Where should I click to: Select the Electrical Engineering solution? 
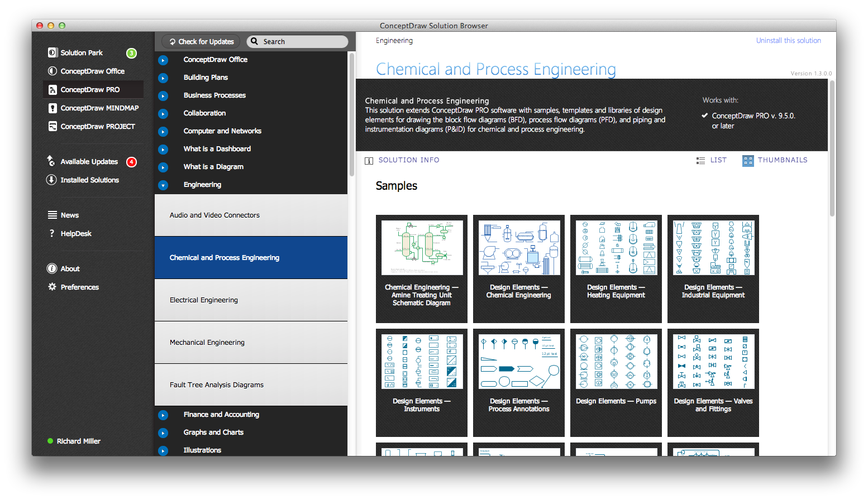coord(203,300)
